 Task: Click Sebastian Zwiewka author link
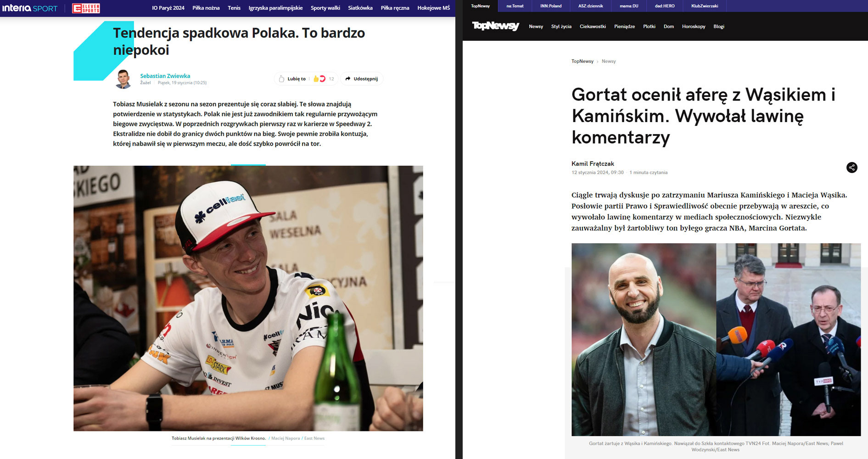(x=165, y=76)
